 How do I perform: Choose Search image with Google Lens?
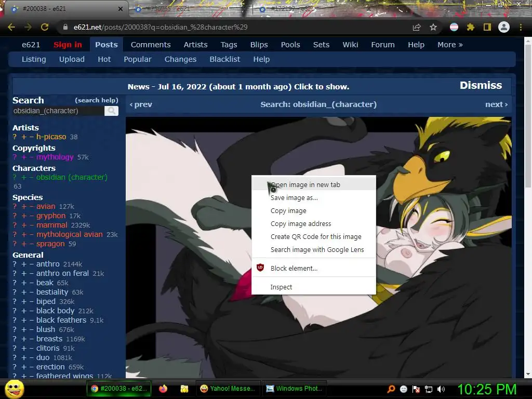tap(313, 250)
